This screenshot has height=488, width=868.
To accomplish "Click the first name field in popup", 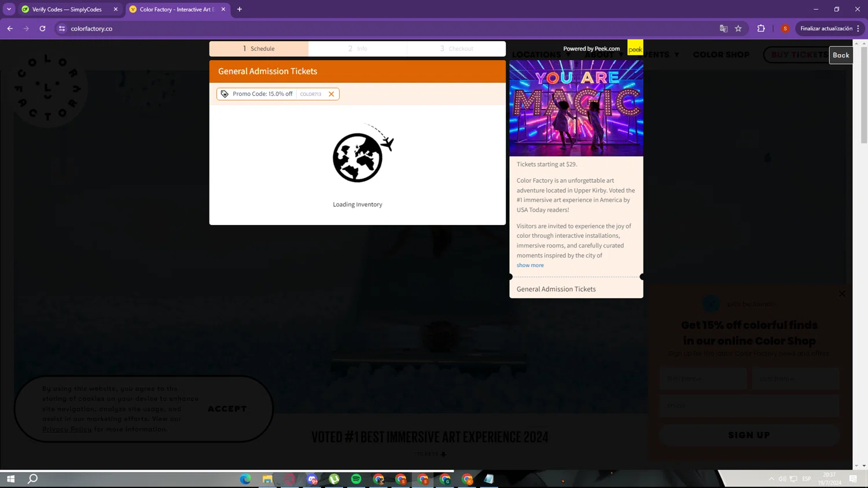I will coord(703,379).
